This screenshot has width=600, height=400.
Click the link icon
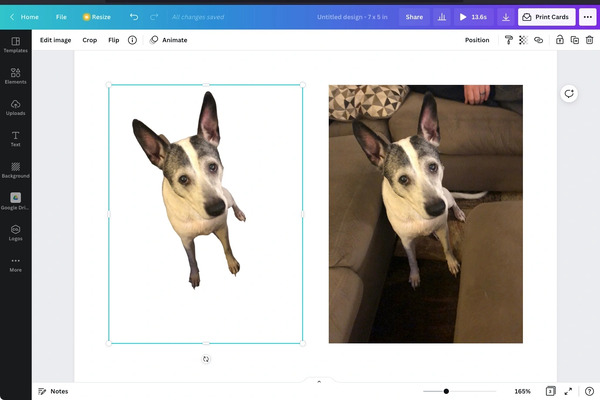(538, 40)
